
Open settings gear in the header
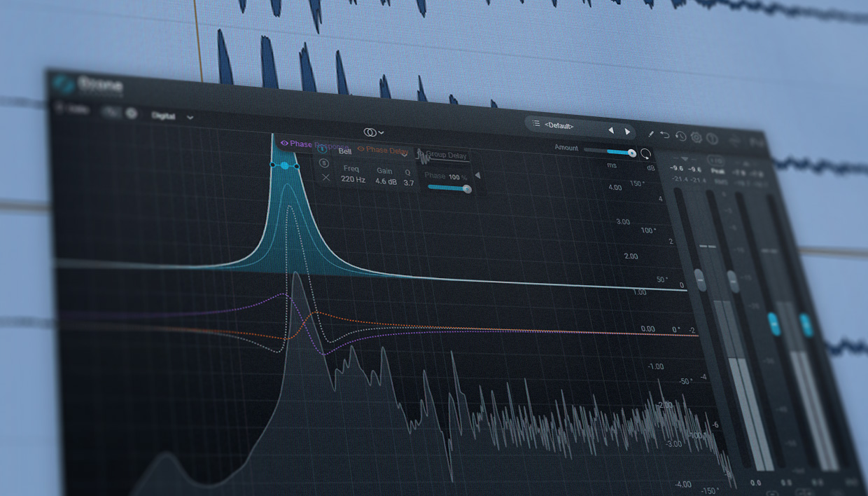pyautogui.click(x=696, y=137)
